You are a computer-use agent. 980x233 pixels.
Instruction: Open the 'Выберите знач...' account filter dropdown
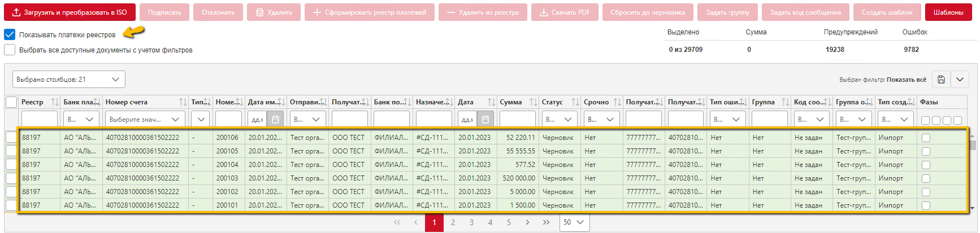145,120
